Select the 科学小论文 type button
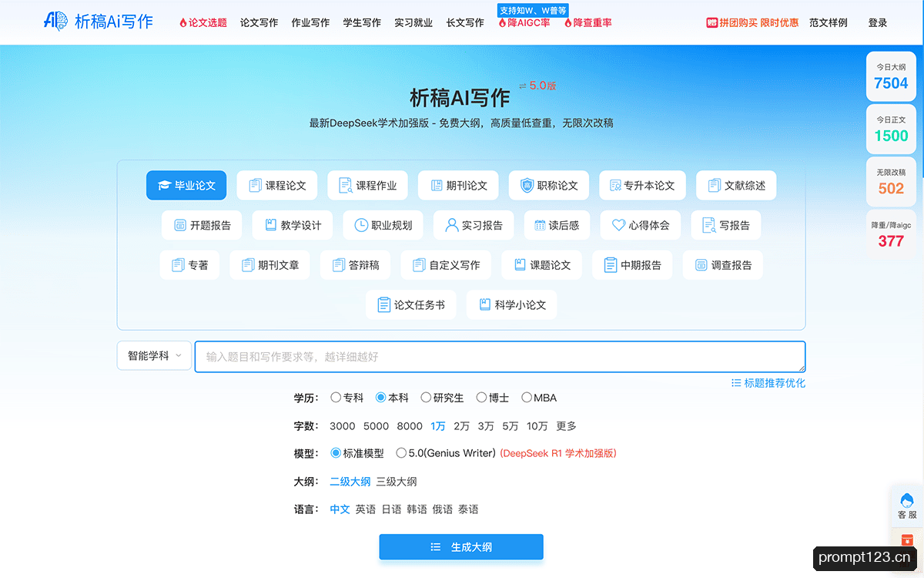 pos(512,305)
